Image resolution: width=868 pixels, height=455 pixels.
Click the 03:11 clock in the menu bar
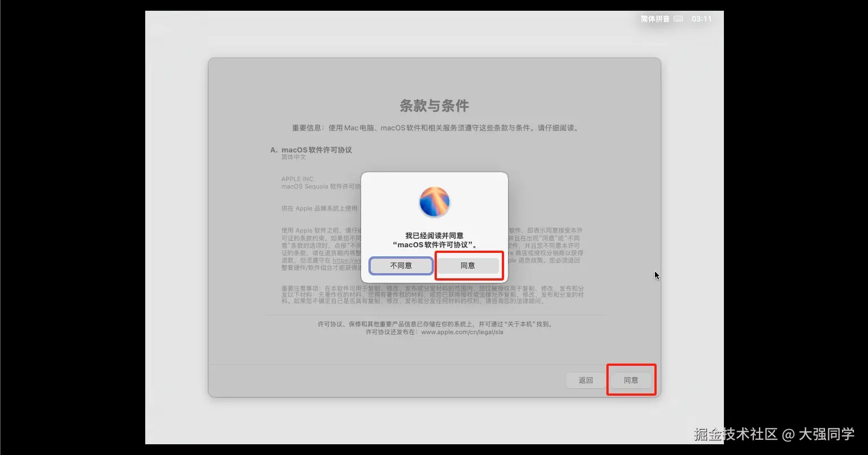coord(702,19)
